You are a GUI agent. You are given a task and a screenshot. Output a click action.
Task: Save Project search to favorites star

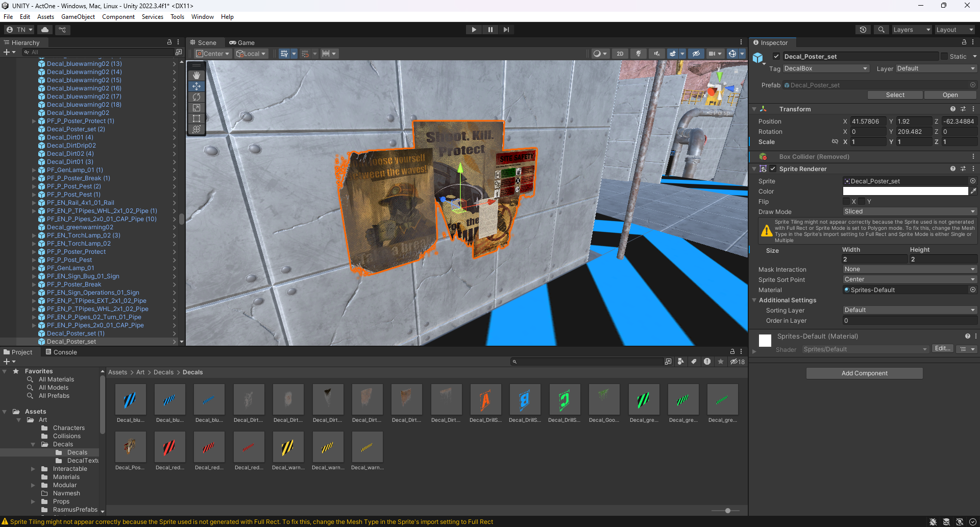click(x=721, y=362)
